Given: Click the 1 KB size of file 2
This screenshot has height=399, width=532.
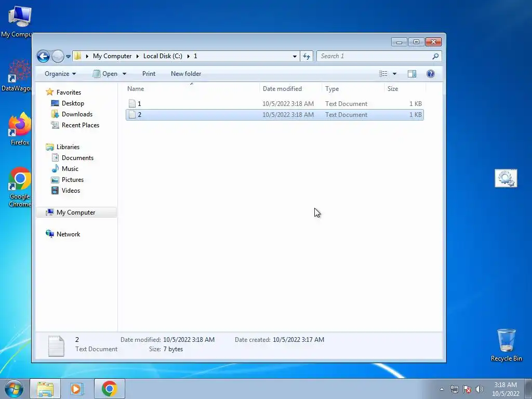Looking at the screenshot, I should tap(415, 115).
